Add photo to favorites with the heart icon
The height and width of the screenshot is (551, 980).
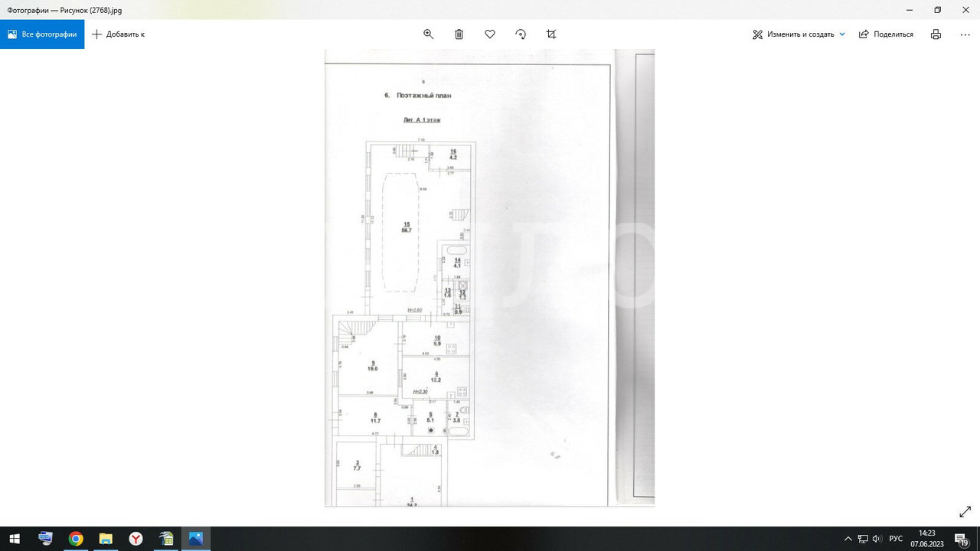[490, 34]
